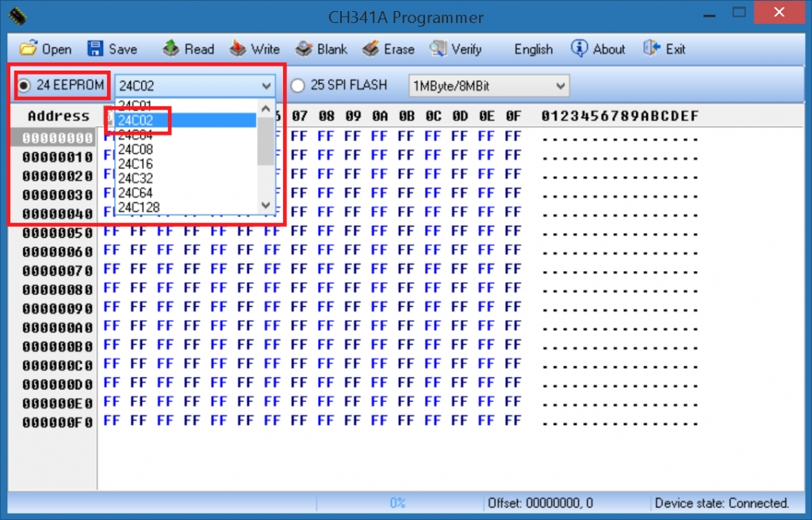This screenshot has width=812, height=520.
Task: Maximize the CH341A Programmer window
Action: coord(739,13)
